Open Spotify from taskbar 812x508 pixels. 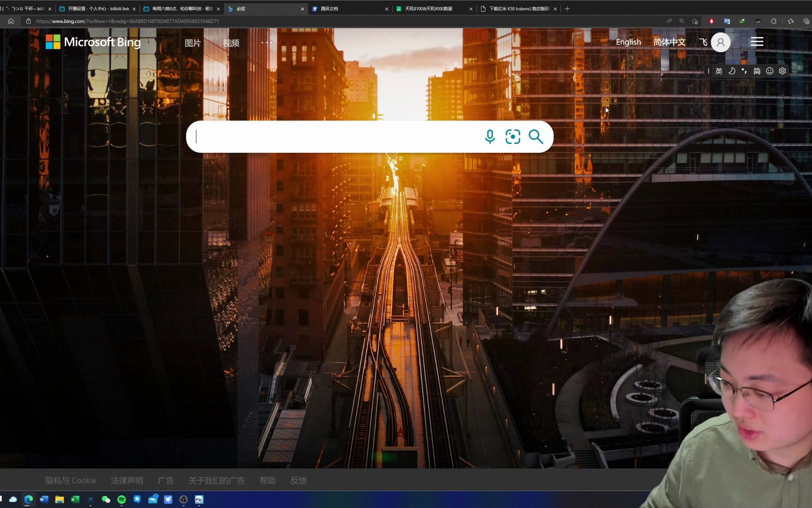pos(122,499)
